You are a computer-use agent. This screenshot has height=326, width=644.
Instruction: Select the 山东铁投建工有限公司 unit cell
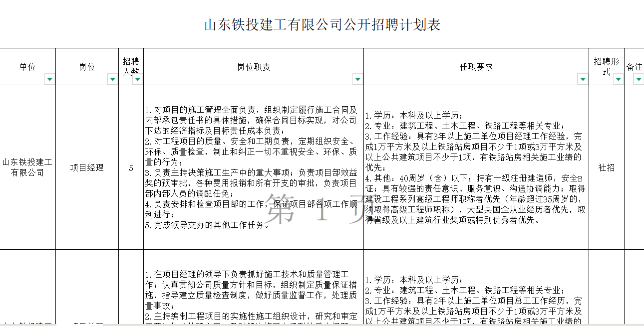[27, 167]
